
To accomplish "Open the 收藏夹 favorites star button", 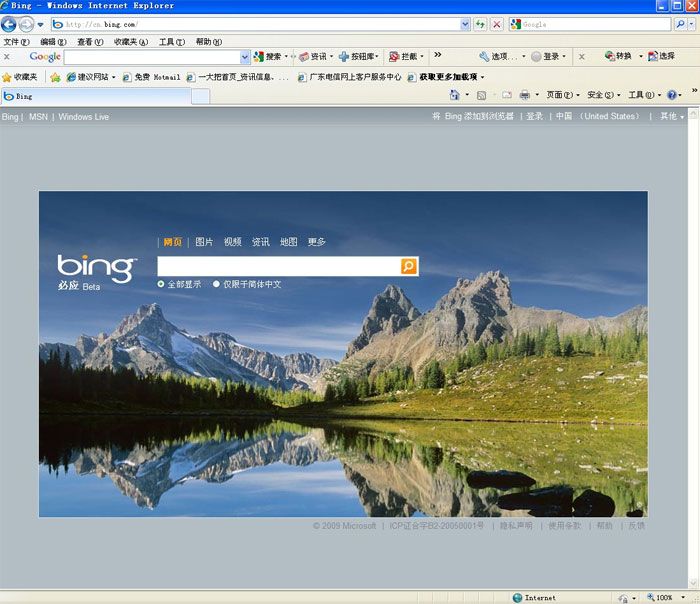I will coord(20,77).
